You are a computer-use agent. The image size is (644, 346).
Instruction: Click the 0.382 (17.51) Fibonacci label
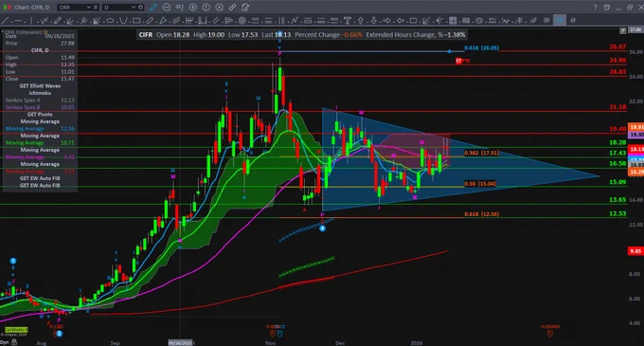[482, 153]
